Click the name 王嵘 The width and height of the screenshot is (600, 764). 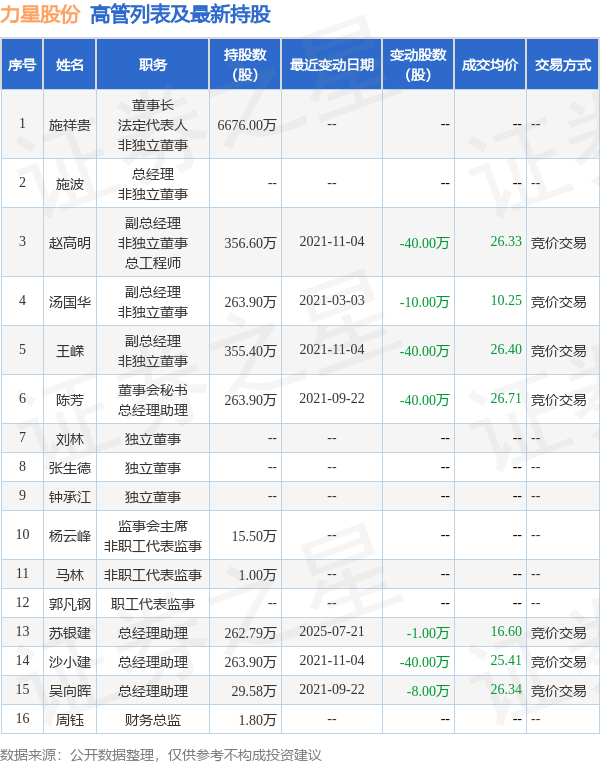[70, 351]
